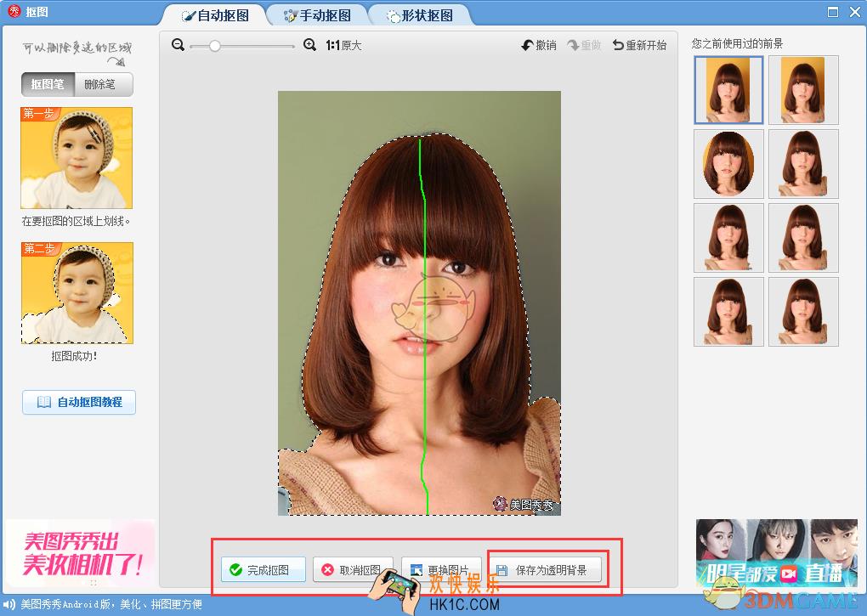Switch to the 手动抠图 tab

pyautogui.click(x=317, y=15)
